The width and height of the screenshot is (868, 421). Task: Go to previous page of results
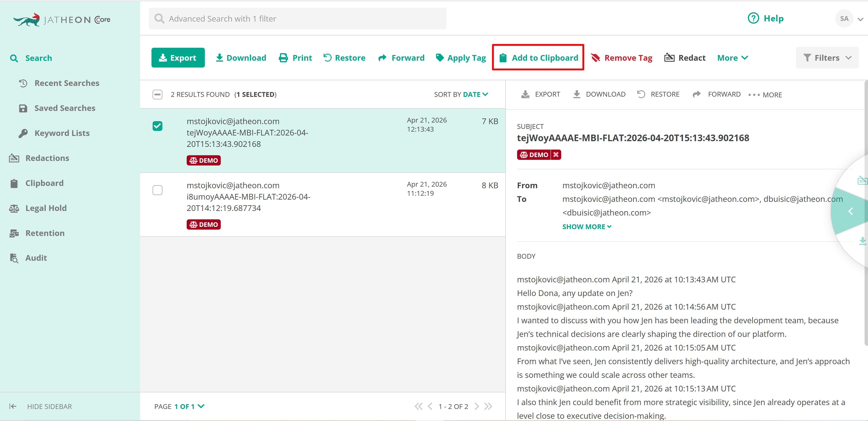click(x=430, y=406)
